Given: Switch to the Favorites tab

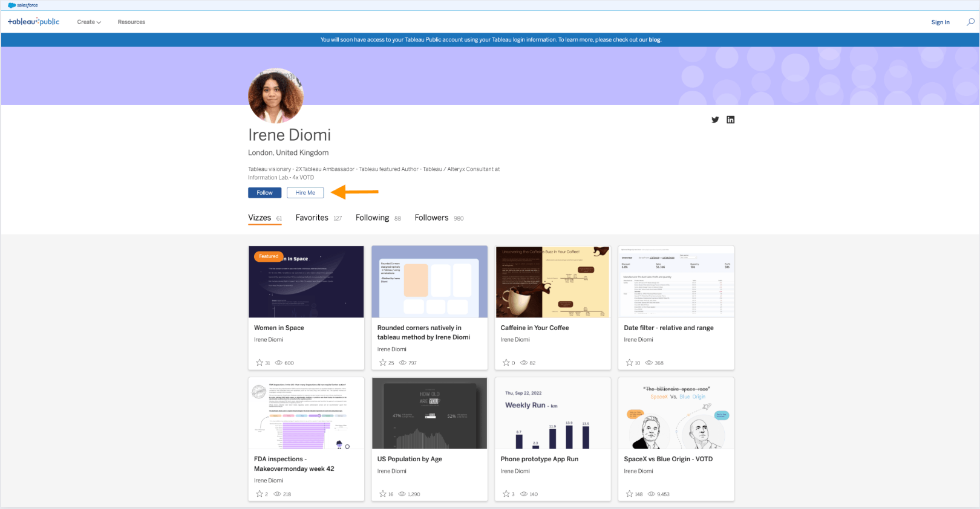Looking at the screenshot, I should click(x=319, y=218).
